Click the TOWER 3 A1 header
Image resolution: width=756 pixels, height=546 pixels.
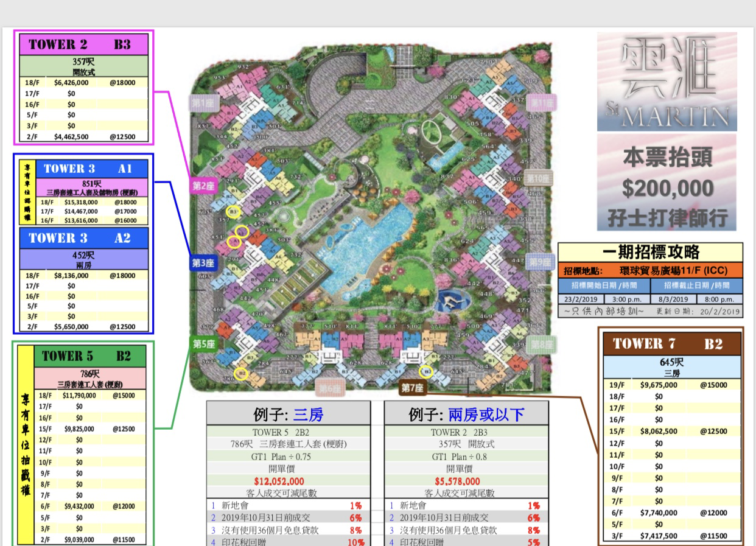coord(92,169)
